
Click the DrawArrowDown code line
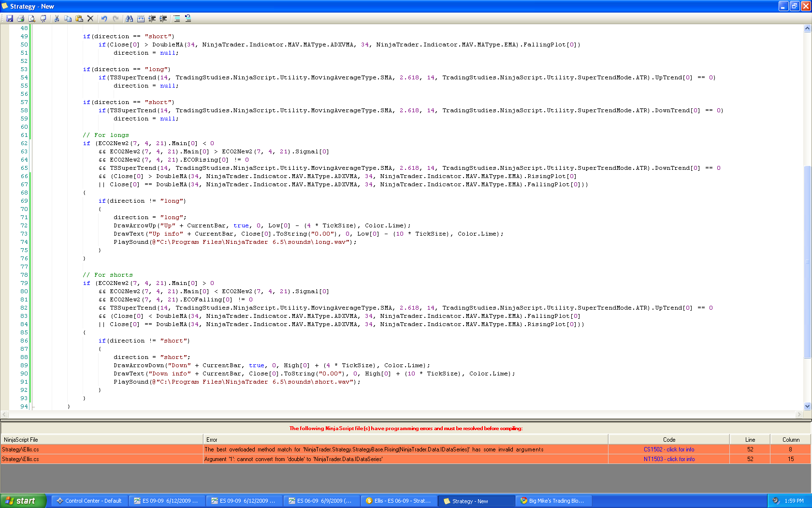272,365
